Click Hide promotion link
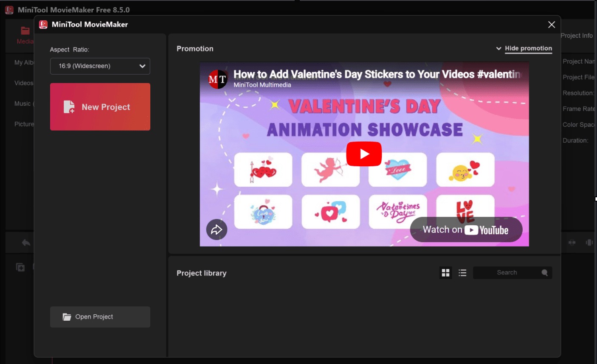Viewport: 597px width, 364px height. pos(528,48)
